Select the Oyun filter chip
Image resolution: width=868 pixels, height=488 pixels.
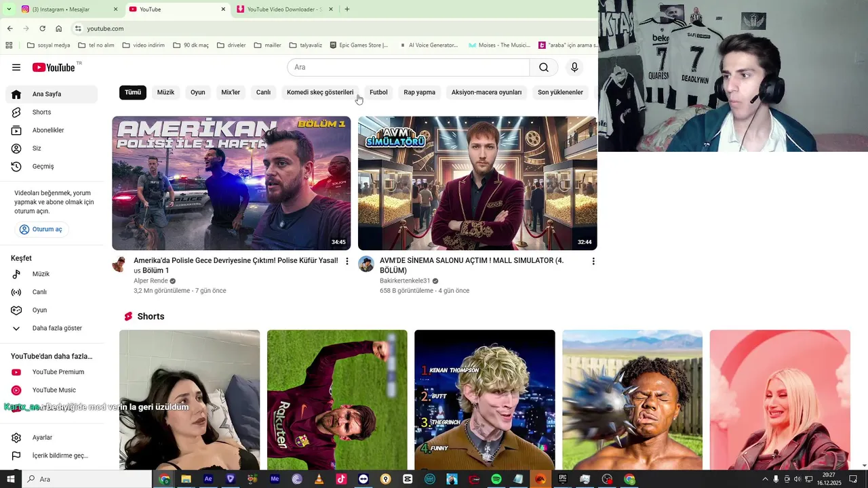tap(198, 92)
